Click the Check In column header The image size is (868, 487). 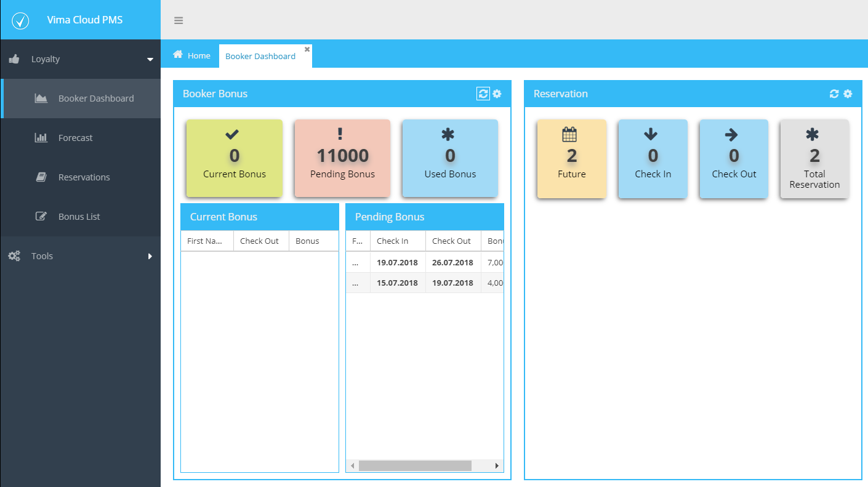click(x=398, y=241)
